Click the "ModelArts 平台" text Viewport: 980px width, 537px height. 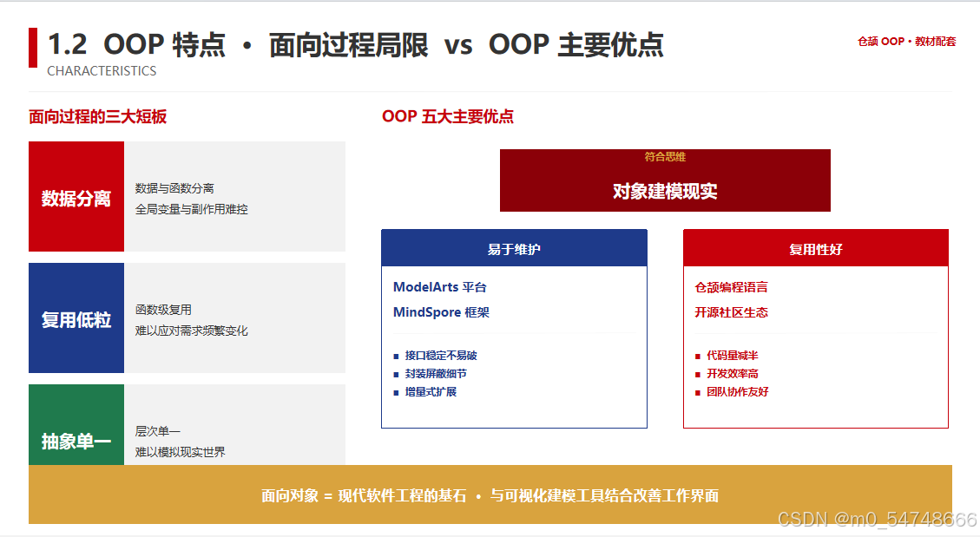pos(440,287)
